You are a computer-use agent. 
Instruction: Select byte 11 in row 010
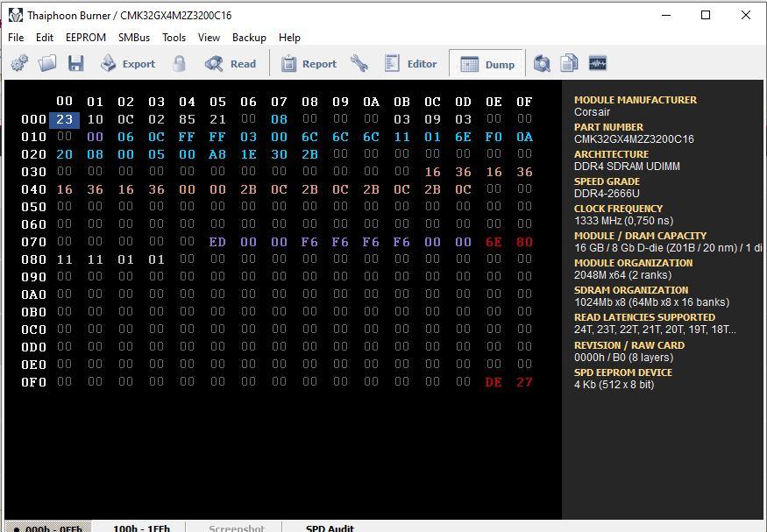(x=401, y=137)
